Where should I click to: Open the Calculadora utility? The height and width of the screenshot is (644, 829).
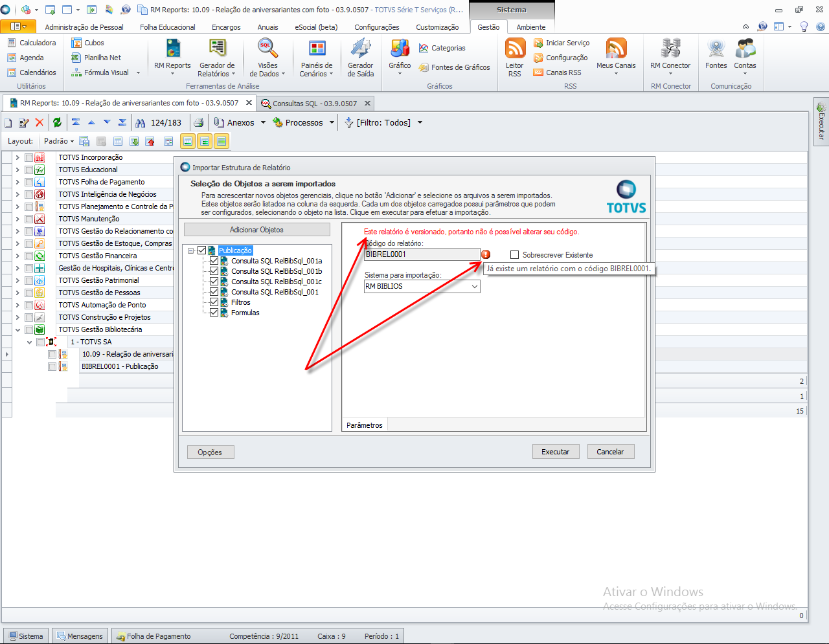(32, 43)
